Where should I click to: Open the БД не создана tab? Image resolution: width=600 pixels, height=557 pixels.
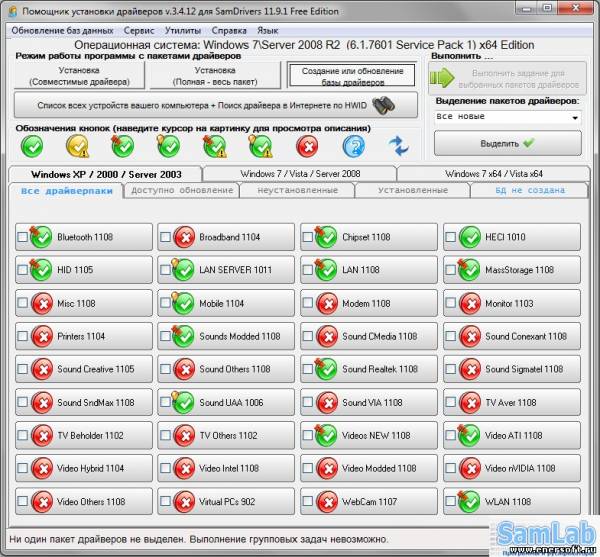click(530, 190)
